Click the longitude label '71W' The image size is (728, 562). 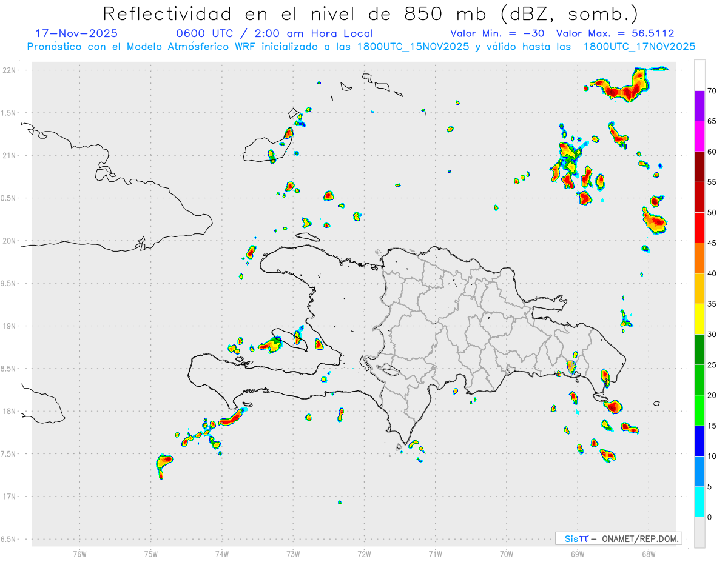pos(435,554)
